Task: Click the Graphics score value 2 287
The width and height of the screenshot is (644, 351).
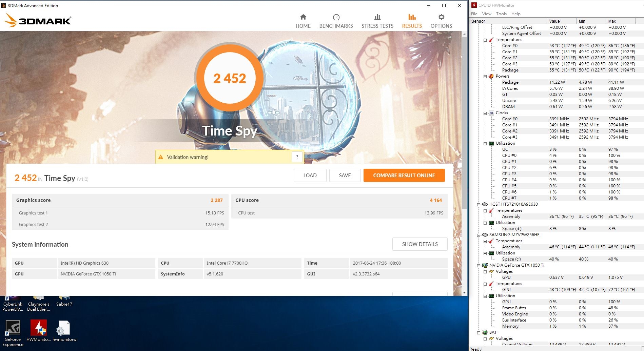Action: (216, 200)
